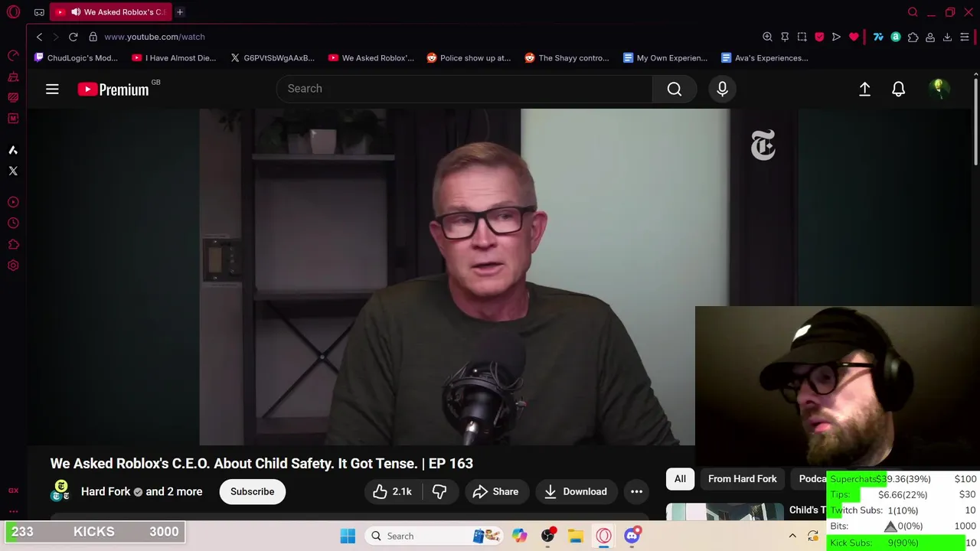Image resolution: width=980 pixels, height=551 pixels.
Task: Open 'My Own Experien...' bookmark
Action: 665,58
